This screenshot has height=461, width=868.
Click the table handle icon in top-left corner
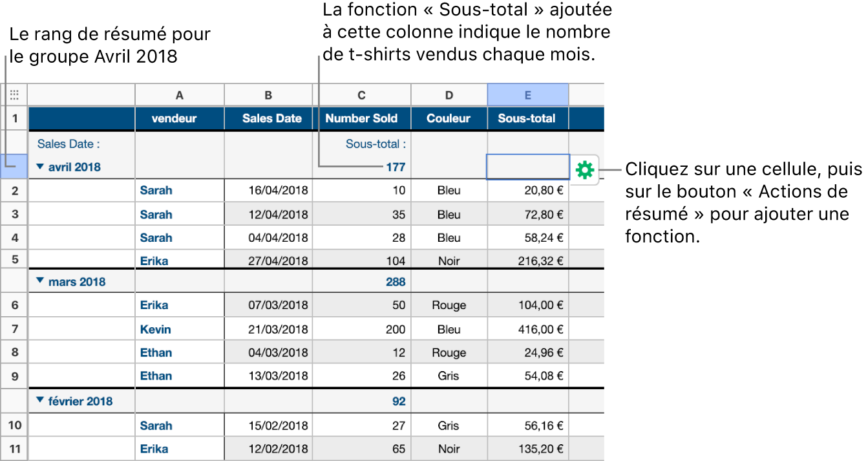point(14,94)
